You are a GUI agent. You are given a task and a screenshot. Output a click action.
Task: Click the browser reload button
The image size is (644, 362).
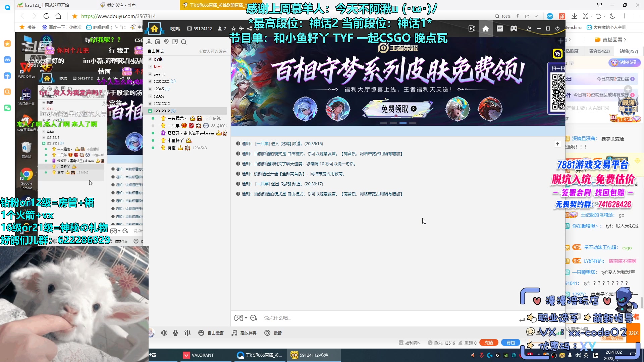46,16
